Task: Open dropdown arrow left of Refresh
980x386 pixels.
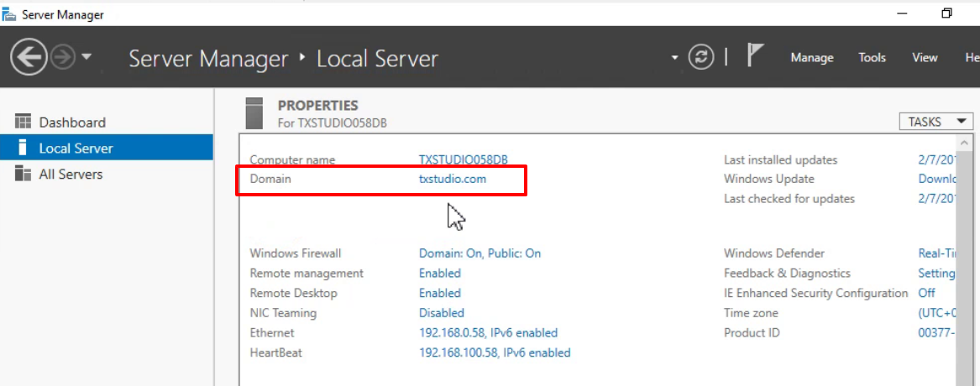Action: coord(674,58)
